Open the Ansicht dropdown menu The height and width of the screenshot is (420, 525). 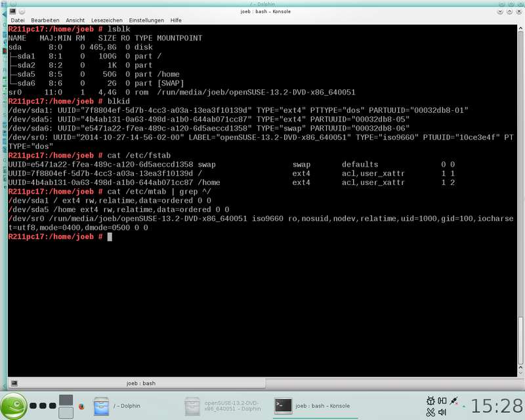tap(75, 20)
